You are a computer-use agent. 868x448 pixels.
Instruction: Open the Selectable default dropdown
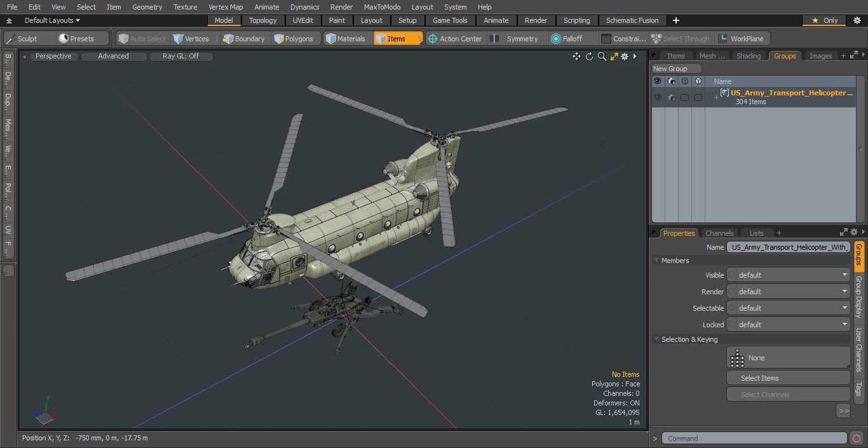point(793,308)
